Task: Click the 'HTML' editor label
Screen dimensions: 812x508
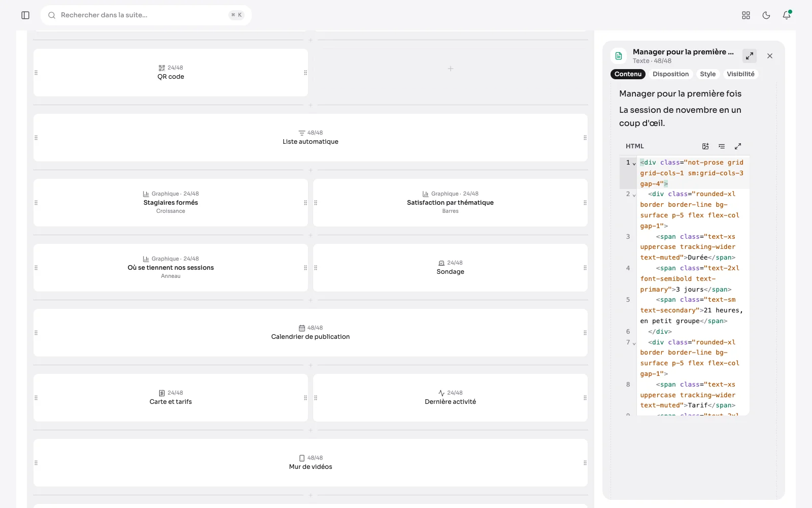Action: [x=634, y=146]
